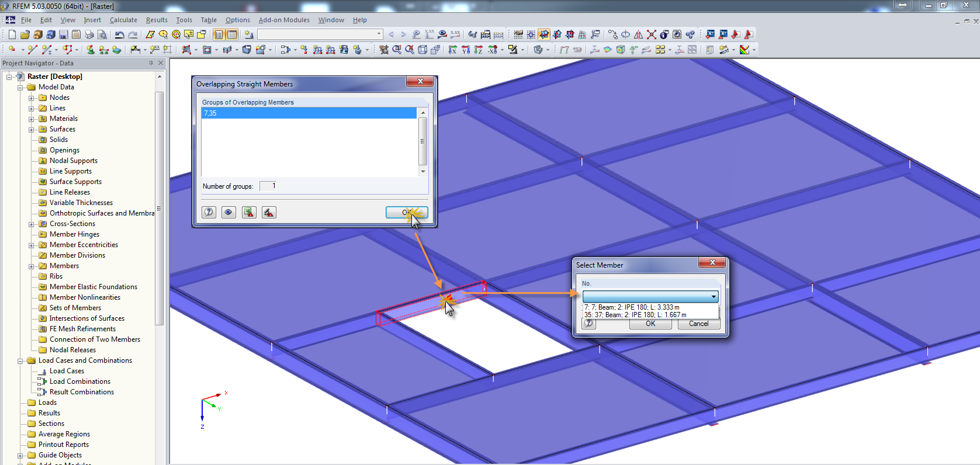Open the File menu
Viewport: 980px width, 465px height.
(x=26, y=20)
